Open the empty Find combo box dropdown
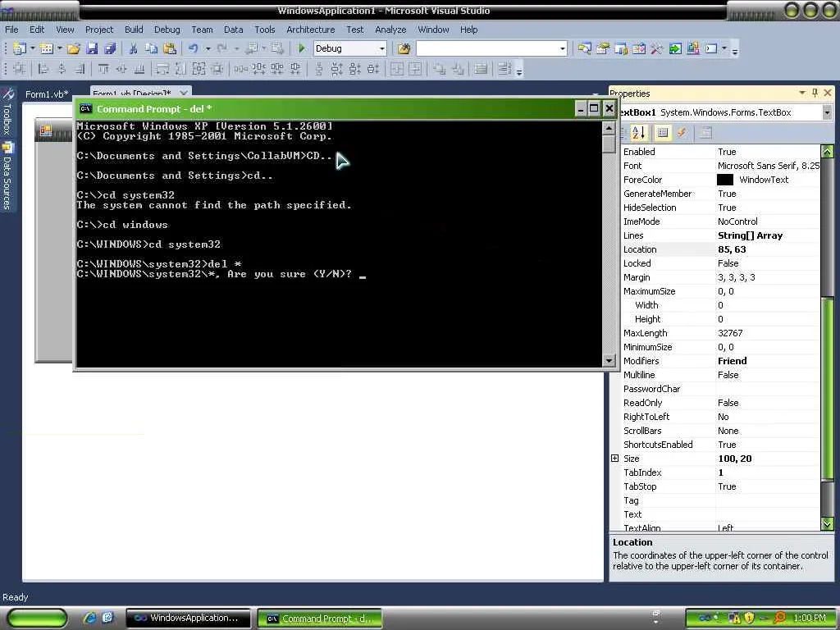This screenshot has width=840, height=630. click(563, 48)
